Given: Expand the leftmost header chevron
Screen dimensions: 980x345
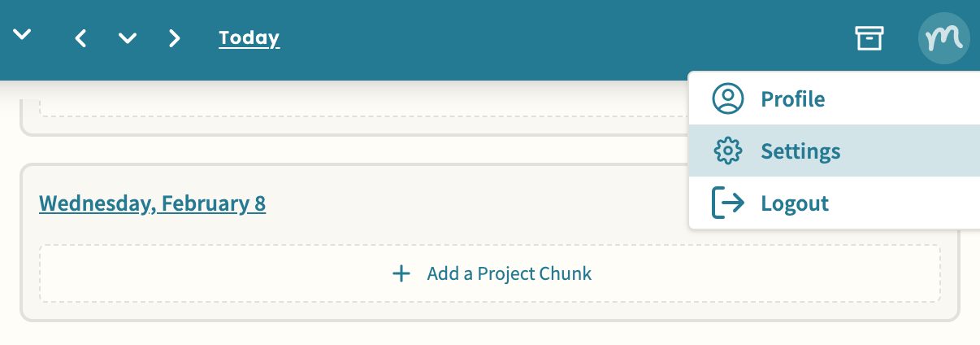Looking at the screenshot, I should click(22, 35).
